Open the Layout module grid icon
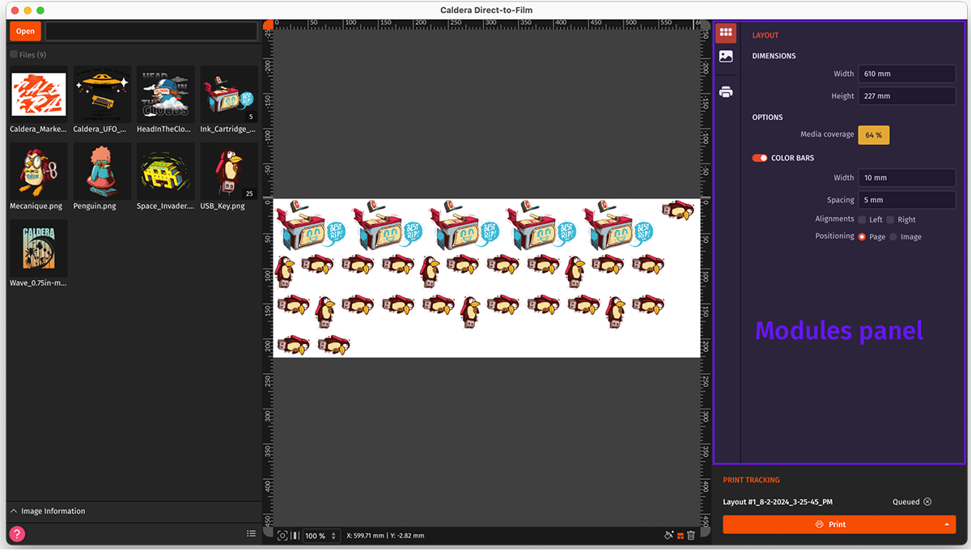Image resolution: width=971 pixels, height=560 pixels. click(x=726, y=33)
